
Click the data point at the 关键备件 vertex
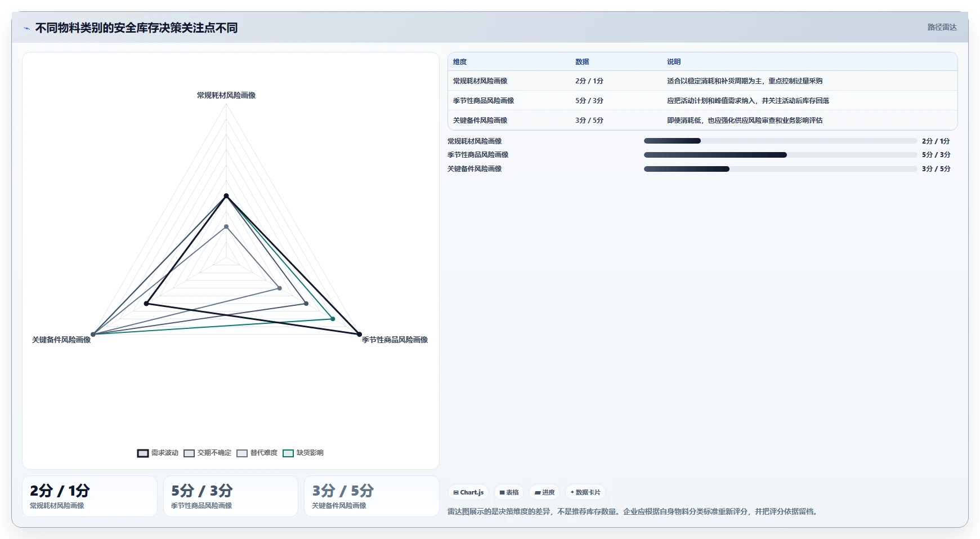pyautogui.click(x=93, y=335)
